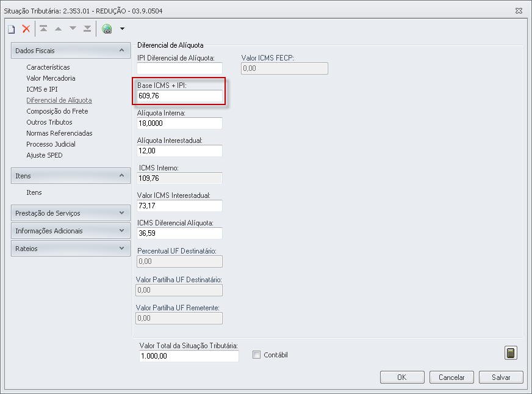This screenshot has width=532, height=394.
Task: Focus the IPI Diferencial de Alíquota field
Action: (179, 68)
